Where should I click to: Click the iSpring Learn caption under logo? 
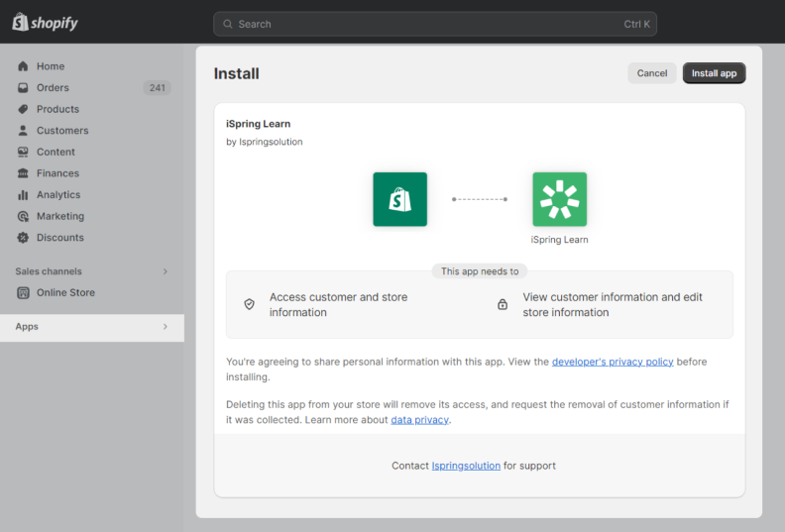click(560, 240)
